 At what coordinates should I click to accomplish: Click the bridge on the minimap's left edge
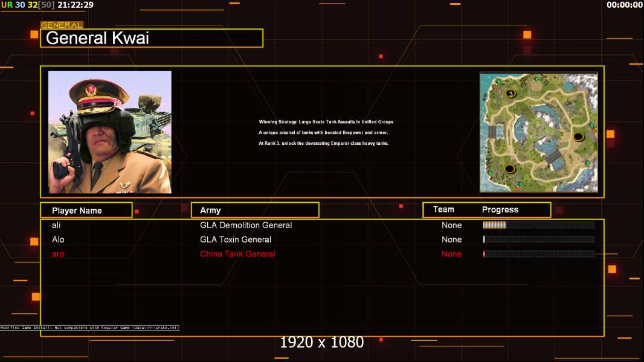(492, 132)
